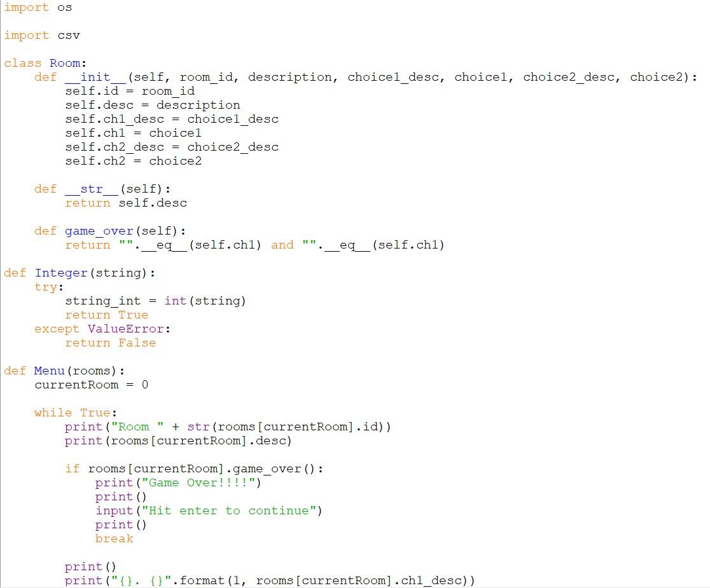710x588 pixels.
Task: Click the 'import csv' line
Action: click(42, 36)
